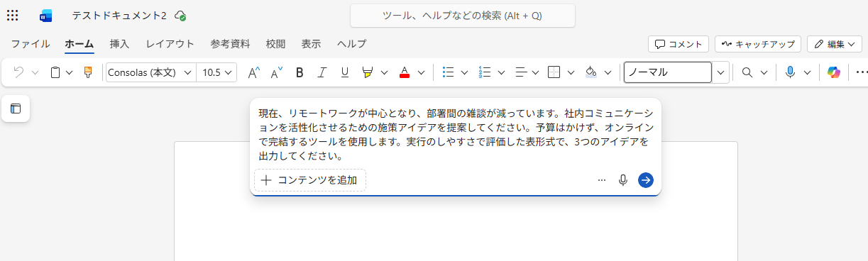
Task: Select the ノーマル style box
Action: tap(668, 72)
